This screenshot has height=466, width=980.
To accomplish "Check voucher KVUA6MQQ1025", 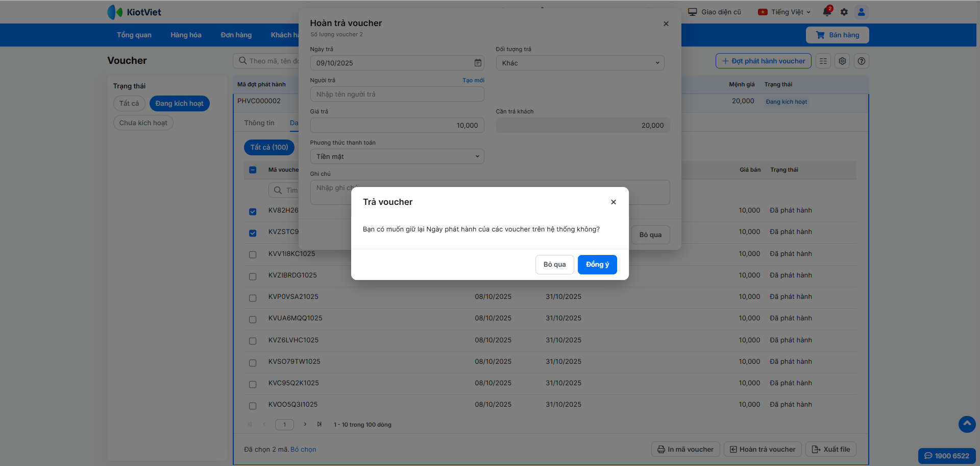I will 253,319.
